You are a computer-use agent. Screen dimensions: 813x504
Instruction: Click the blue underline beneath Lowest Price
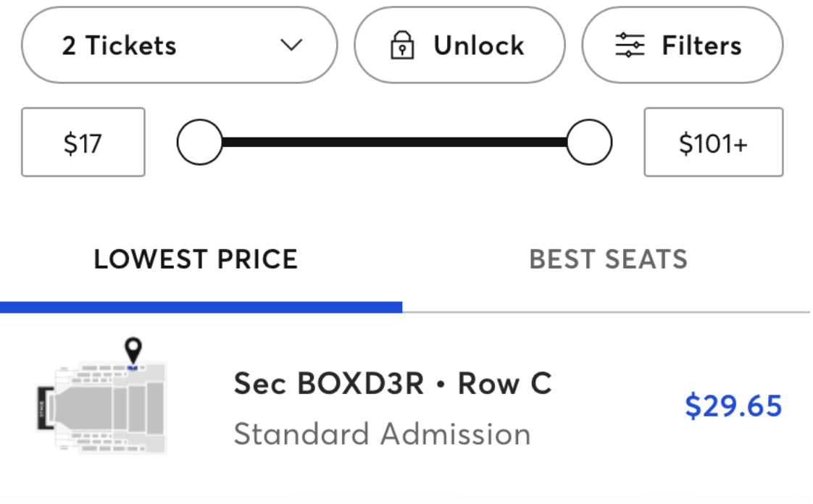[x=201, y=307]
